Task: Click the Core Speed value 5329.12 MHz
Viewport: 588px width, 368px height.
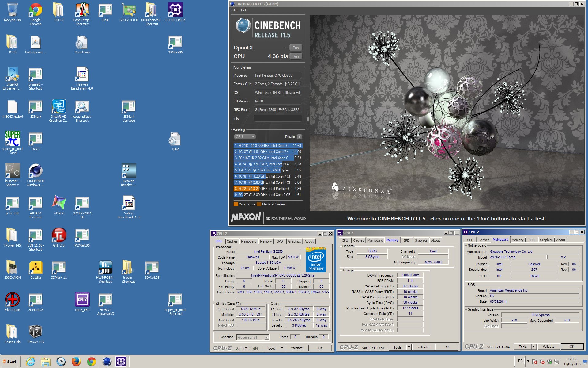Action: click(x=251, y=309)
